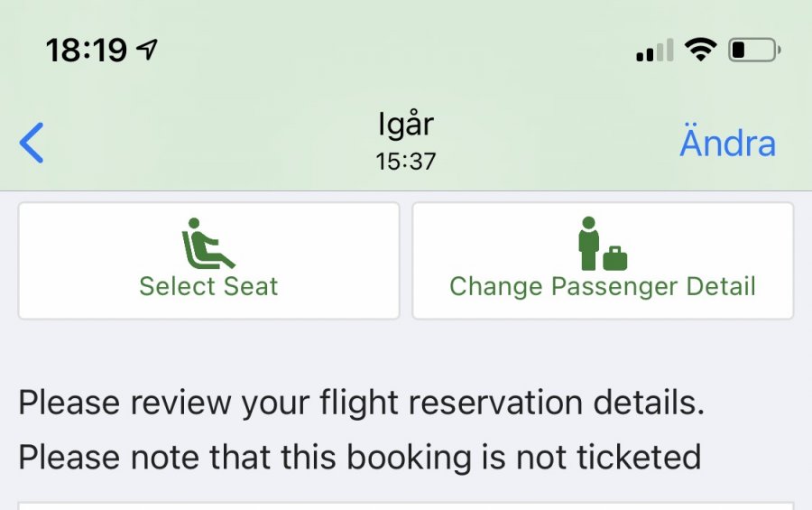Tap the location services arrow icon

(146, 50)
